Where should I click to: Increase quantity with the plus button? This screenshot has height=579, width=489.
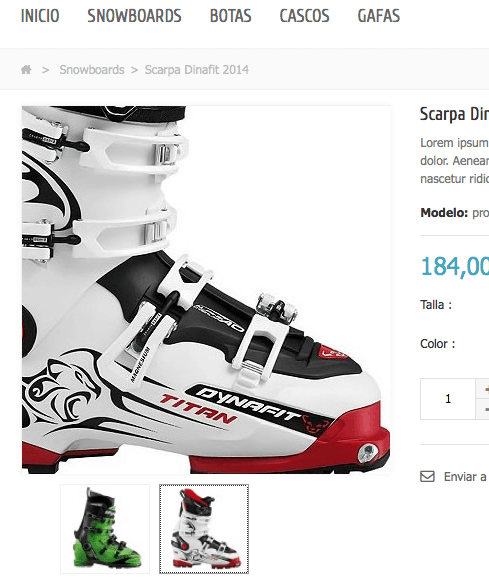[x=484, y=388]
